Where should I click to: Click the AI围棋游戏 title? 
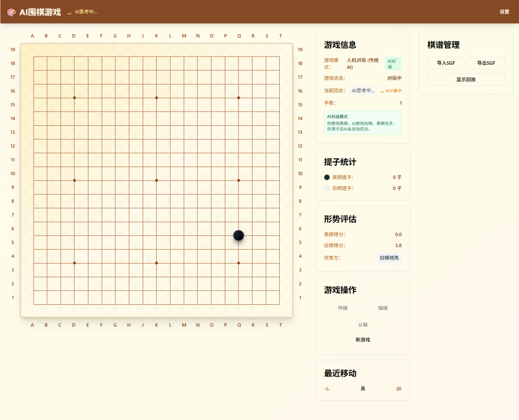pyautogui.click(x=40, y=12)
